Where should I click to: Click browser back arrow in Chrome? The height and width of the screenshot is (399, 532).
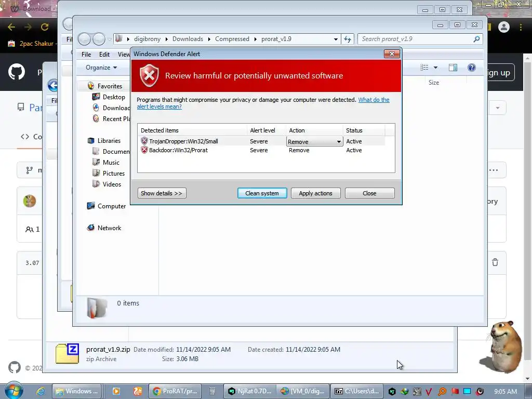point(11,27)
